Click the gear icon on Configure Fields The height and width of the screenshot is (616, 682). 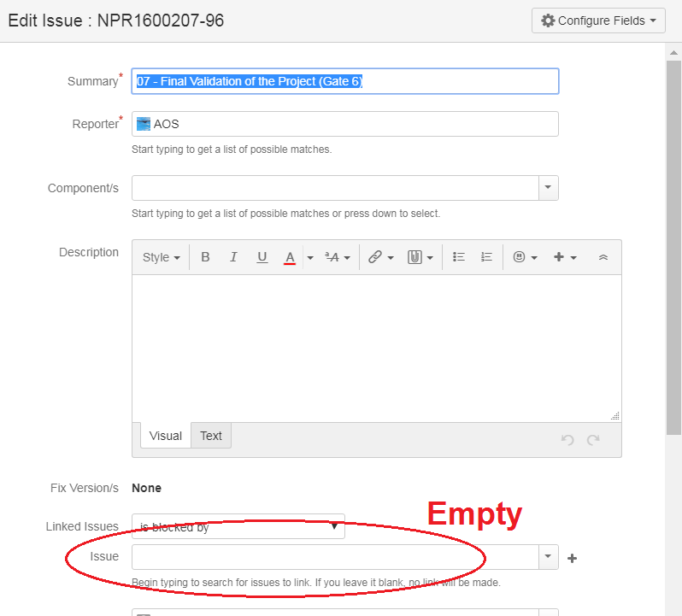548,21
